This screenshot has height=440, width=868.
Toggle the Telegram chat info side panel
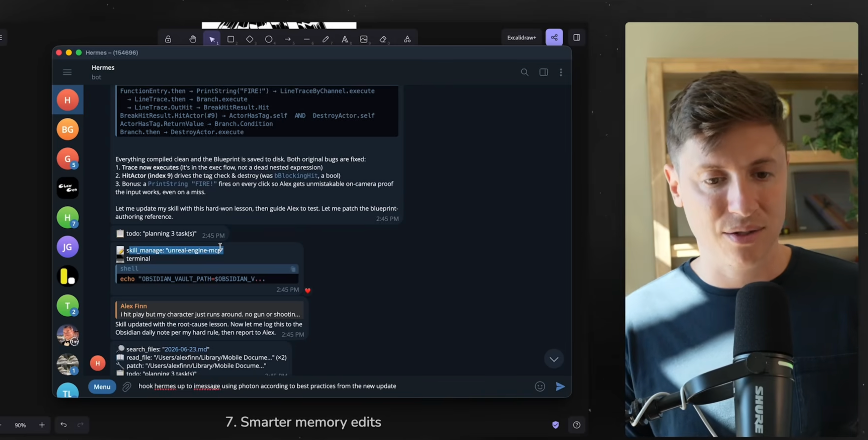(x=543, y=72)
